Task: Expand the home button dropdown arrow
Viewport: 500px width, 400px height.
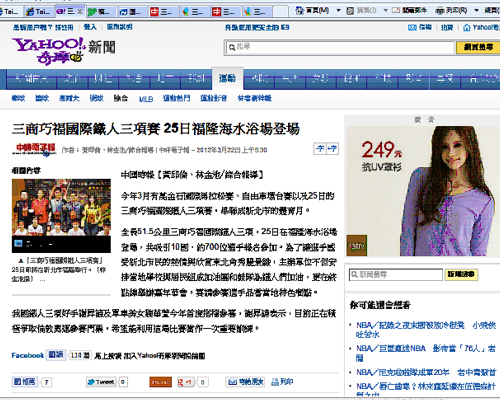Action: point(338,11)
